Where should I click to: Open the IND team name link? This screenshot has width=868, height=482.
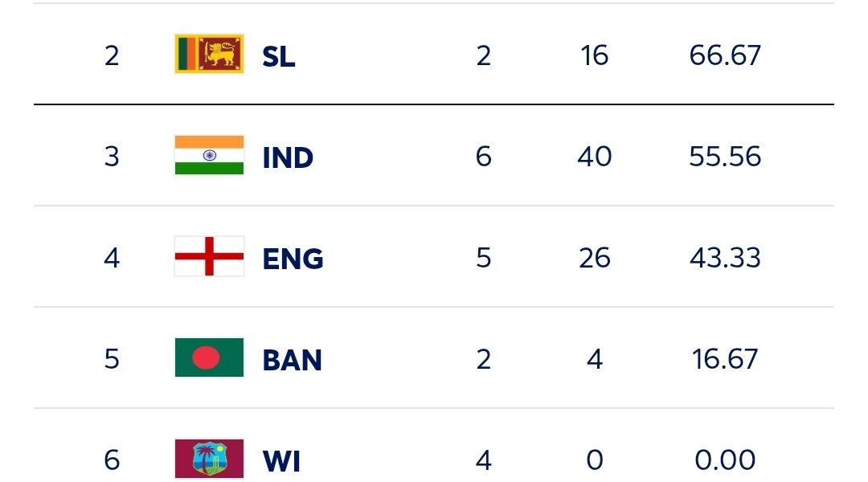[x=288, y=157]
